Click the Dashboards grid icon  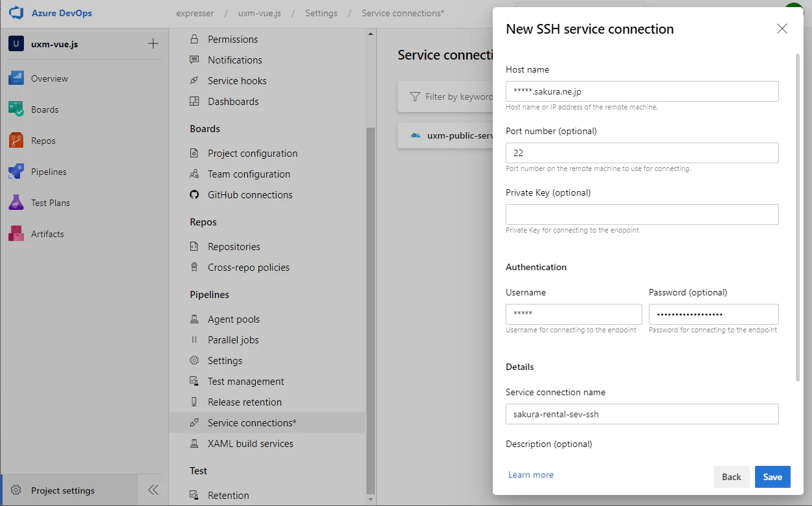coord(194,102)
